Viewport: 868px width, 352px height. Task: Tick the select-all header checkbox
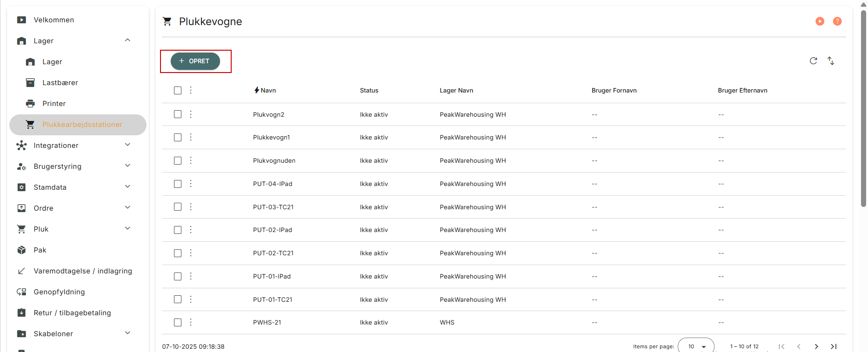178,90
